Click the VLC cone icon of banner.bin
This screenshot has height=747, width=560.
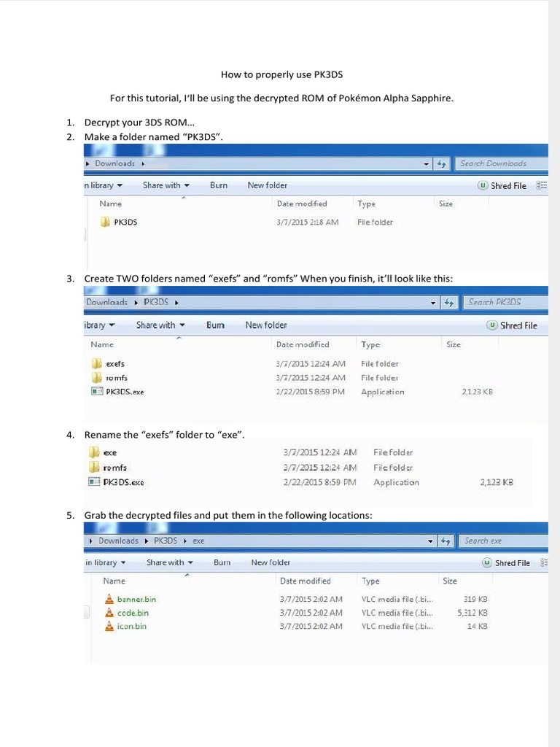(x=109, y=599)
